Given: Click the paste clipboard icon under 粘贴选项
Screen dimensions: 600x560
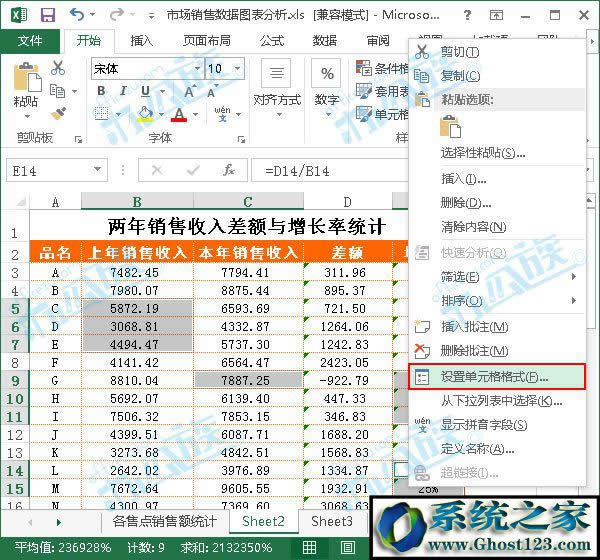Looking at the screenshot, I should (x=451, y=127).
